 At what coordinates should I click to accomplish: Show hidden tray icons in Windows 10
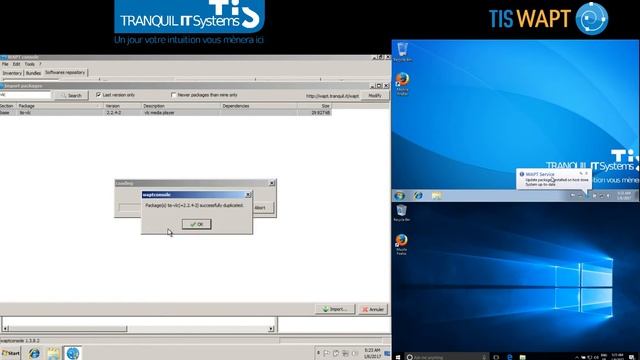(x=577, y=357)
